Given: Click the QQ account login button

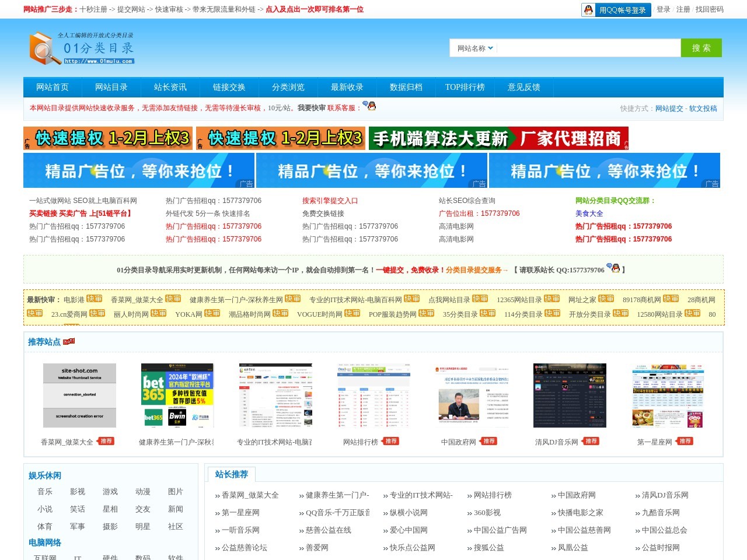Looking at the screenshot, I should coord(616,10).
